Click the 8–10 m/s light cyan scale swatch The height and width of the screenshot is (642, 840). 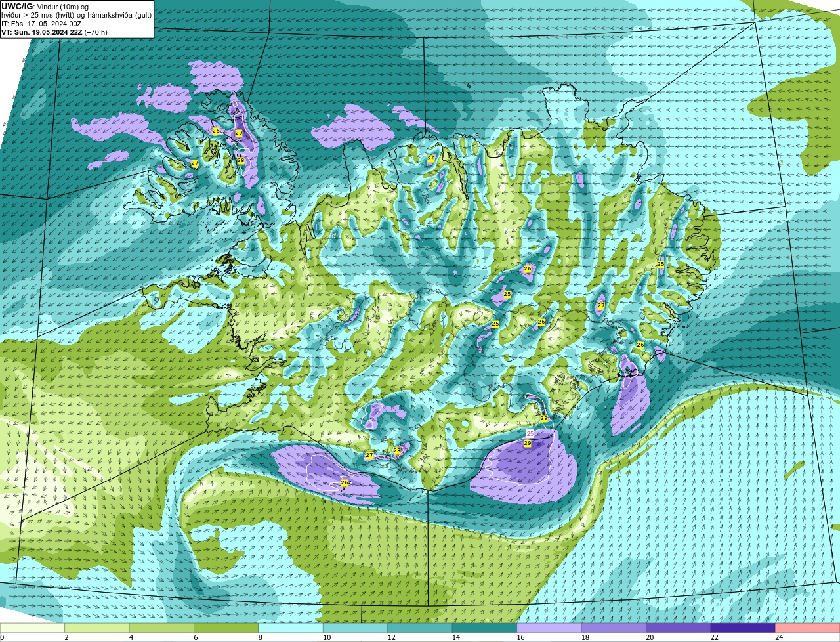(291, 628)
